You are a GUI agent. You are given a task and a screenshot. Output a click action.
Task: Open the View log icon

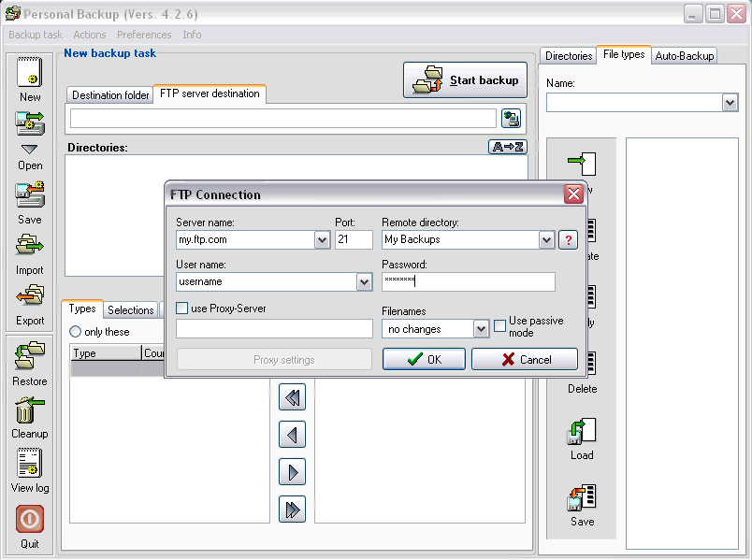[30, 463]
